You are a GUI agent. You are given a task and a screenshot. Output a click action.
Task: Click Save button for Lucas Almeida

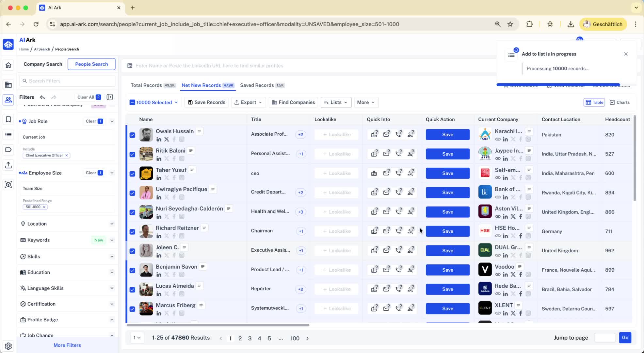447,289
